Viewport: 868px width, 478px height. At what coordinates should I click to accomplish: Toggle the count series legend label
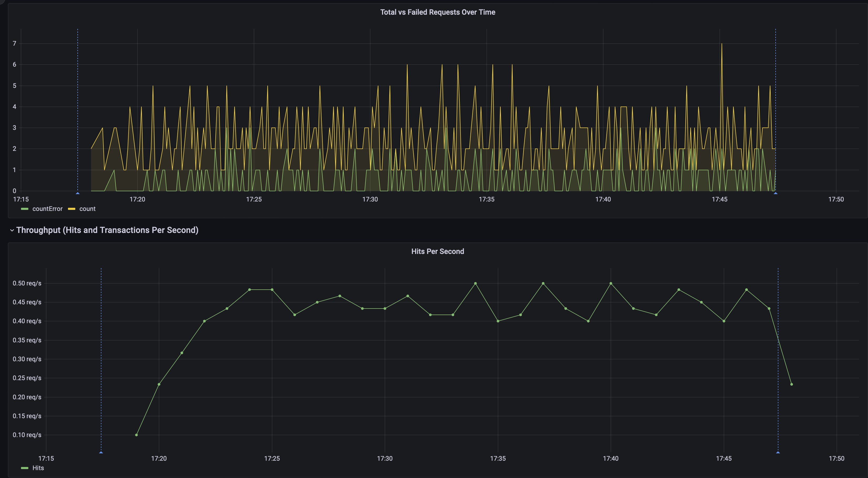[x=87, y=209]
